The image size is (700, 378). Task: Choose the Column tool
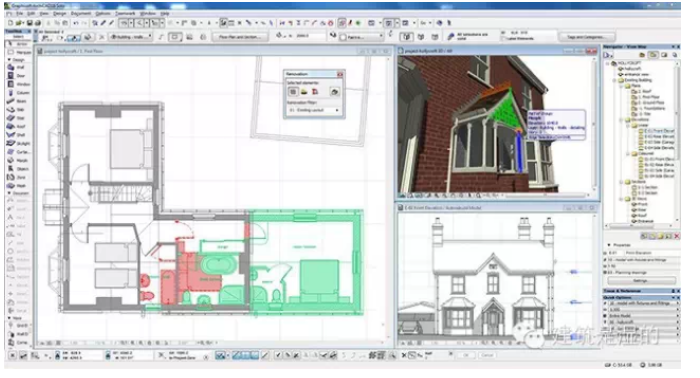(x=18, y=93)
